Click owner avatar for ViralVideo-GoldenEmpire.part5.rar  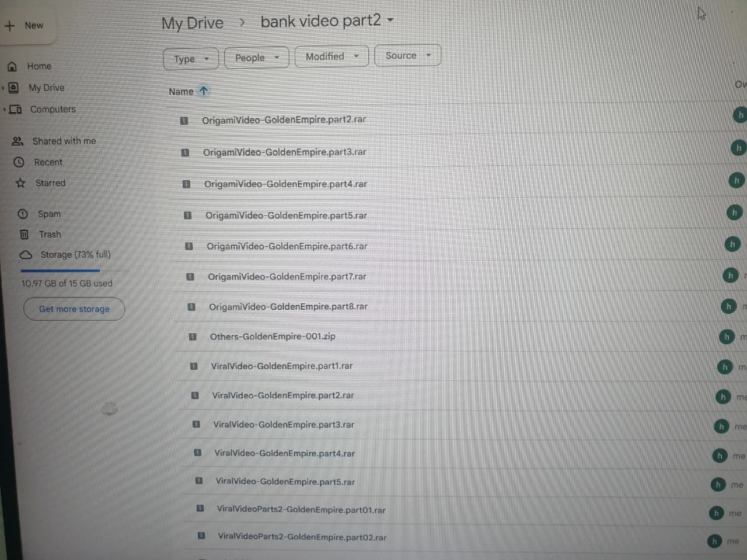pyautogui.click(x=718, y=484)
